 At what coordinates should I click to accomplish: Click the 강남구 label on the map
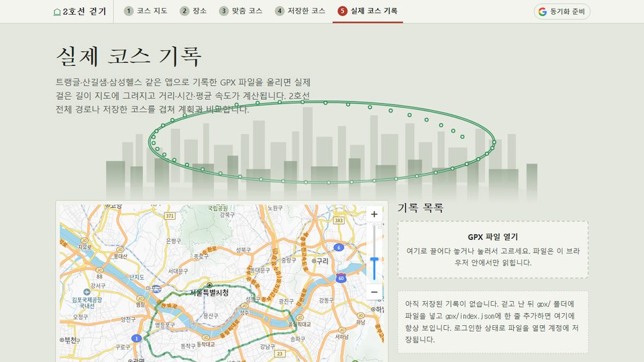268,347
